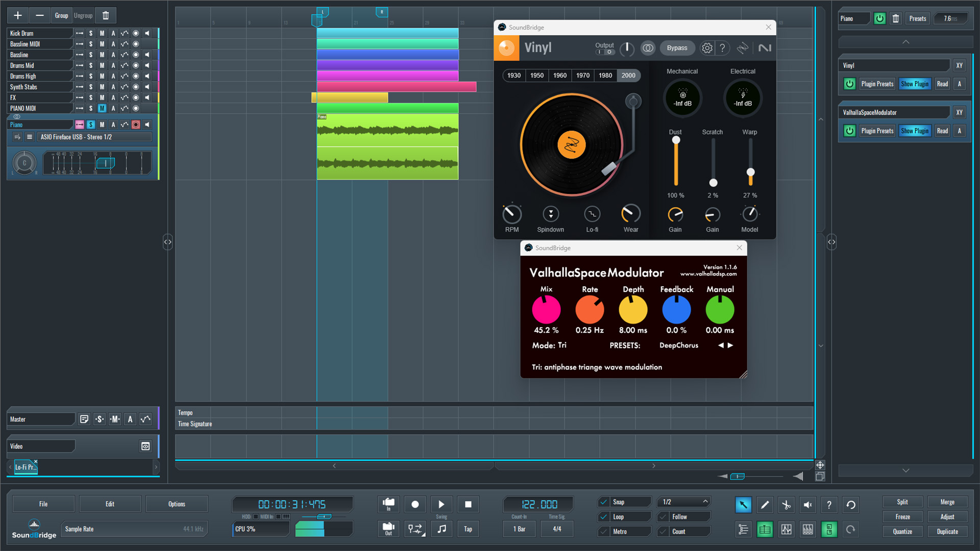
Task: Click the Lo-fi icon in the Vinyl plugin
Action: pos(592,214)
